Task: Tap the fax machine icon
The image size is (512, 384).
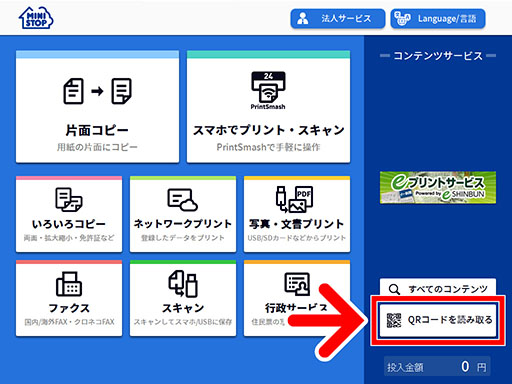Action: [x=69, y=284]
